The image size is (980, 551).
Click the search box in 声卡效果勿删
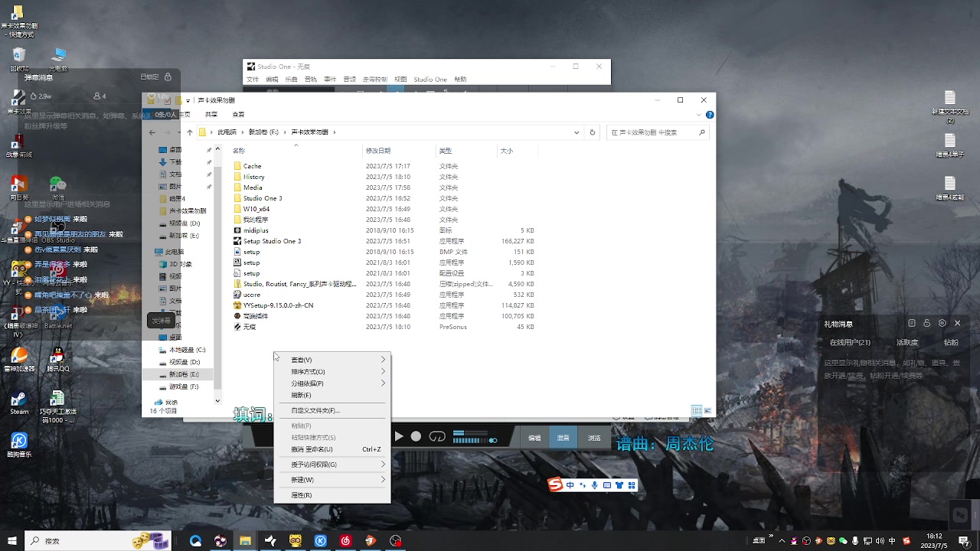point(658,132)
